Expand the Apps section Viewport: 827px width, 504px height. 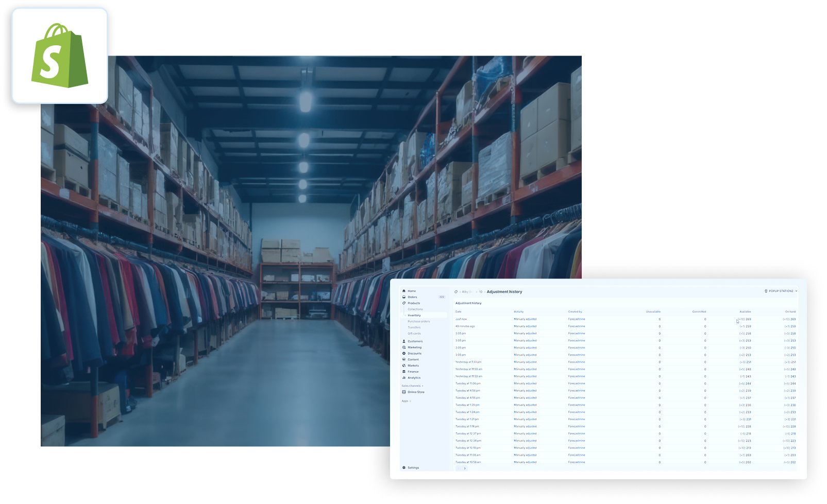[406, 401]
